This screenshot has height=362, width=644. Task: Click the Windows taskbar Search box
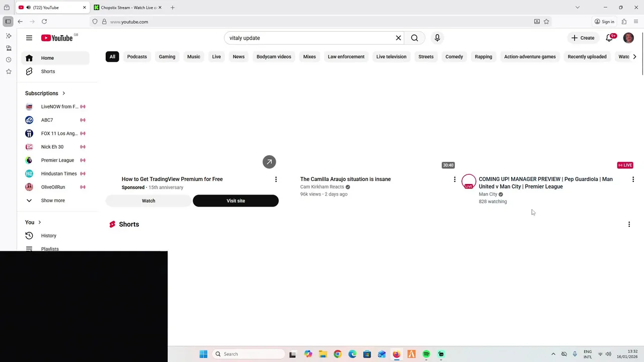point(249,354)
